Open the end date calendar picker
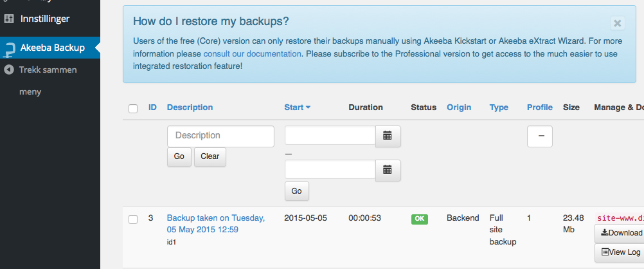This screenshot has width=644, height=269. pyautogui.click(x=388, y=170)
